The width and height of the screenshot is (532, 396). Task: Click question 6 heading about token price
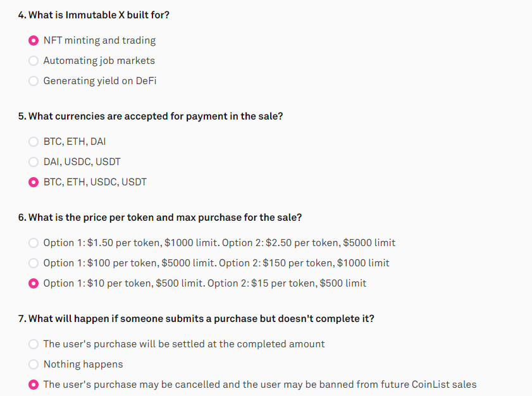(160, 217)
